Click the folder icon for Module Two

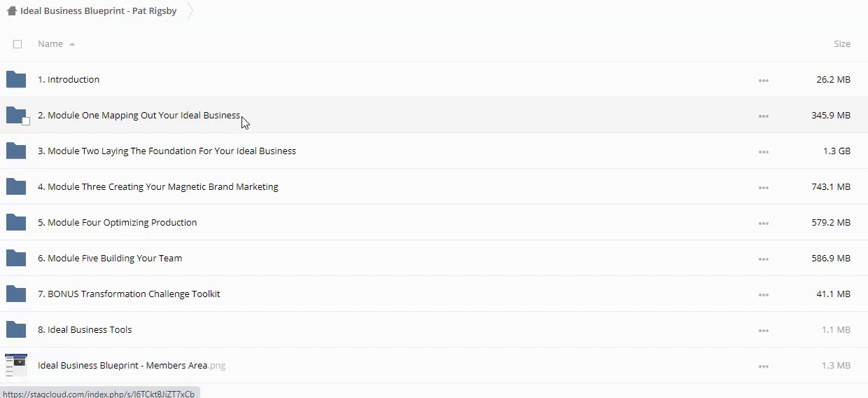16,151
